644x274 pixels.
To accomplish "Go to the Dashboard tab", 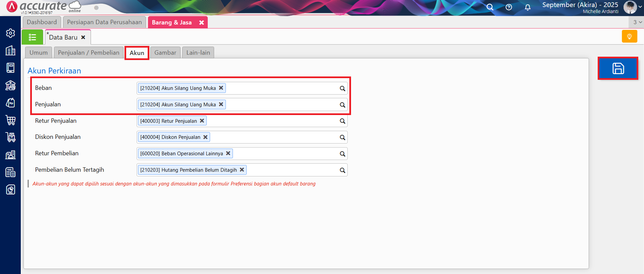I will (x=42, y=22).
